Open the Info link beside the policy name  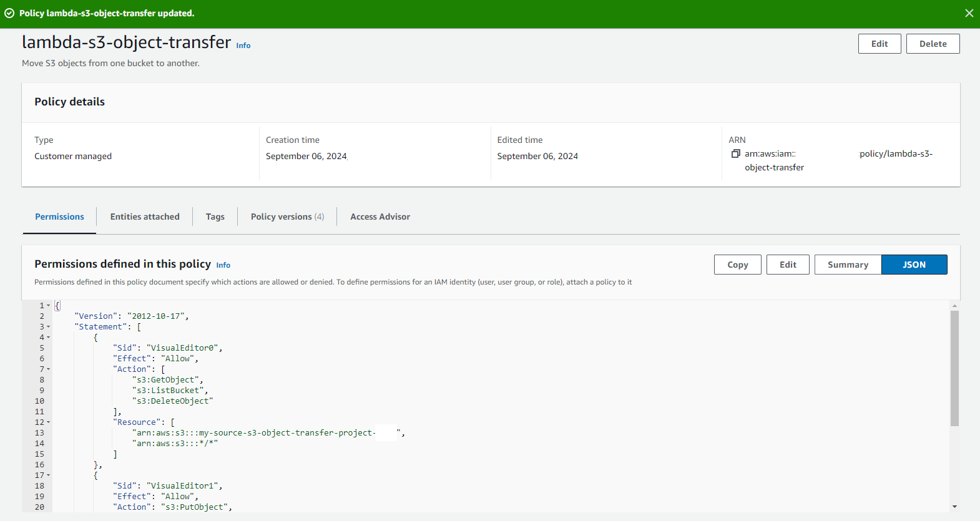(x=243, y=46)
